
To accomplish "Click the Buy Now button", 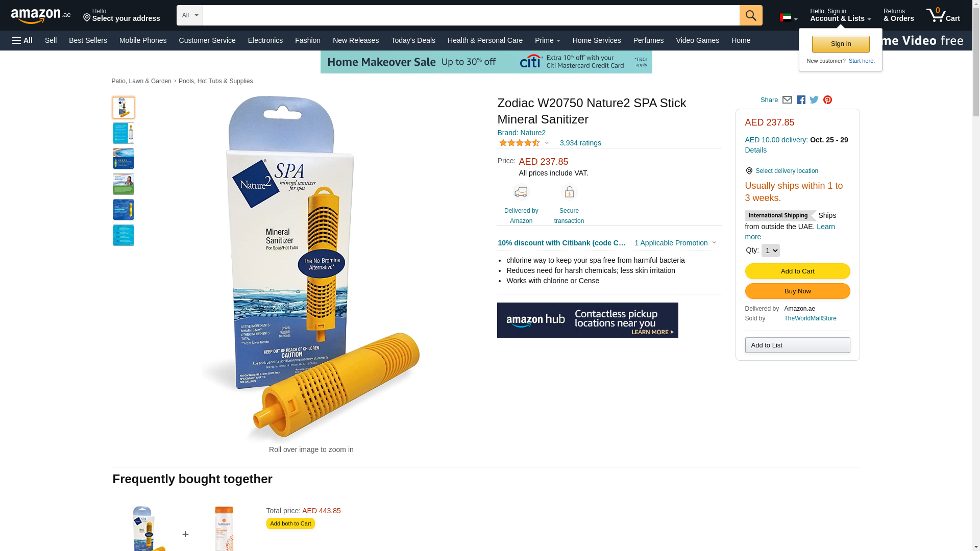I will 797,291.
